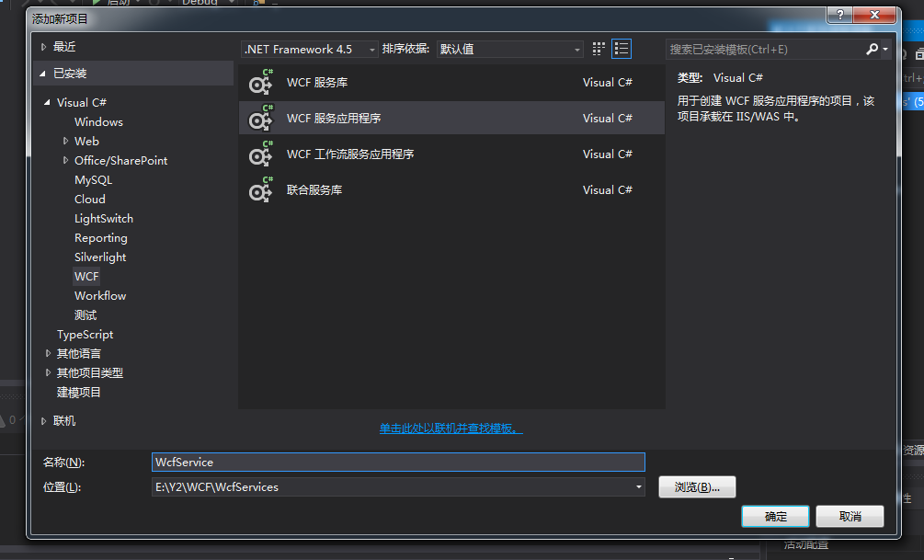Select the WCF tree item

pyautogui.click(x=86, y=276)
